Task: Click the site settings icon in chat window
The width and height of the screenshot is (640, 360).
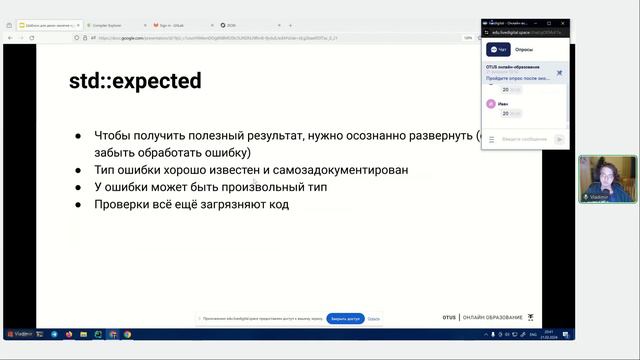Action: click(x=487, y=32)
